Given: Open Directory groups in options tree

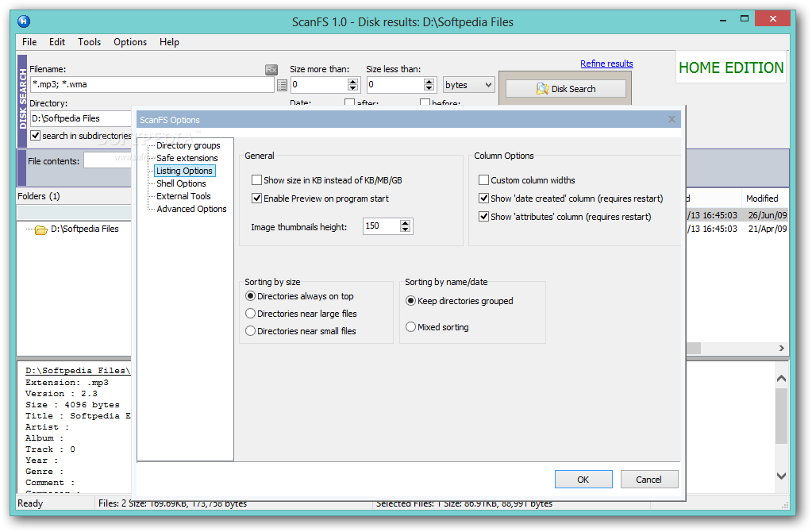Looking at the screenshot, I should (188, 145).
